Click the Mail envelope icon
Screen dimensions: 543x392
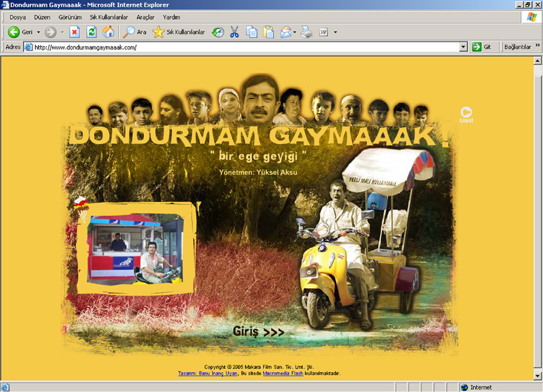click(x=286, y=32)
